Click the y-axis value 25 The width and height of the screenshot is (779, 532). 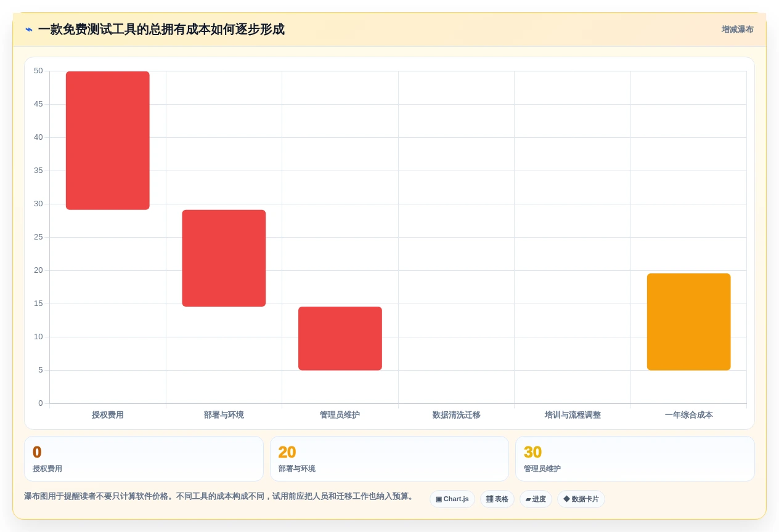point(38,237)
